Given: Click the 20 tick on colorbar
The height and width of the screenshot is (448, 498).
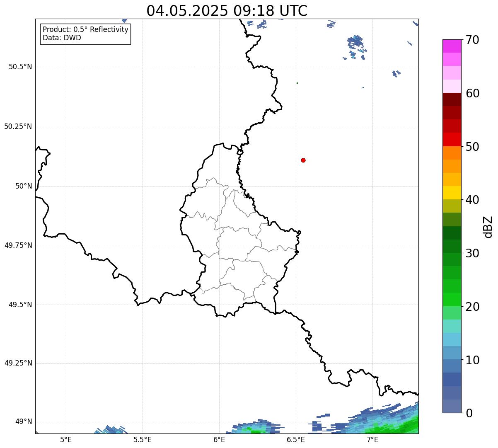Looking at the screenshot, I should (472, 307).
